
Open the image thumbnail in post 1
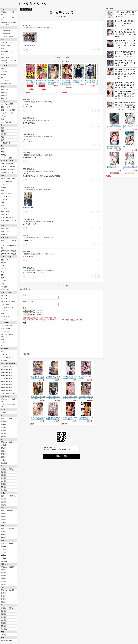(x=30, y=37)
